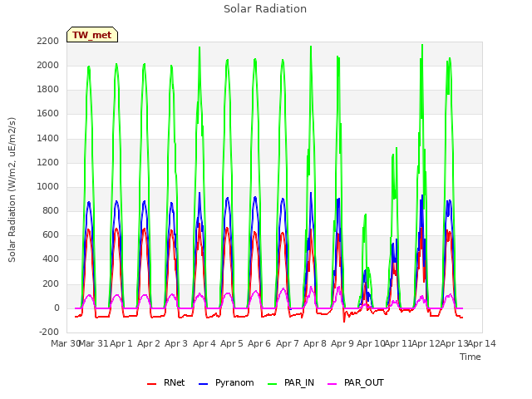Click the -200 y-axis tick label
The image size is (532, 399).
pyautogui.click(x=49, y=332)
